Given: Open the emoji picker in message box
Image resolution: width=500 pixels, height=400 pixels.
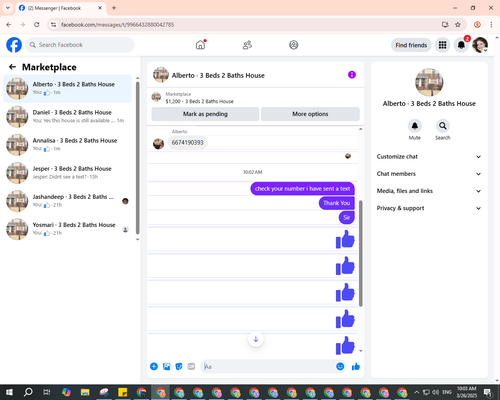Looking at the screenshot, I should [340, 367].
